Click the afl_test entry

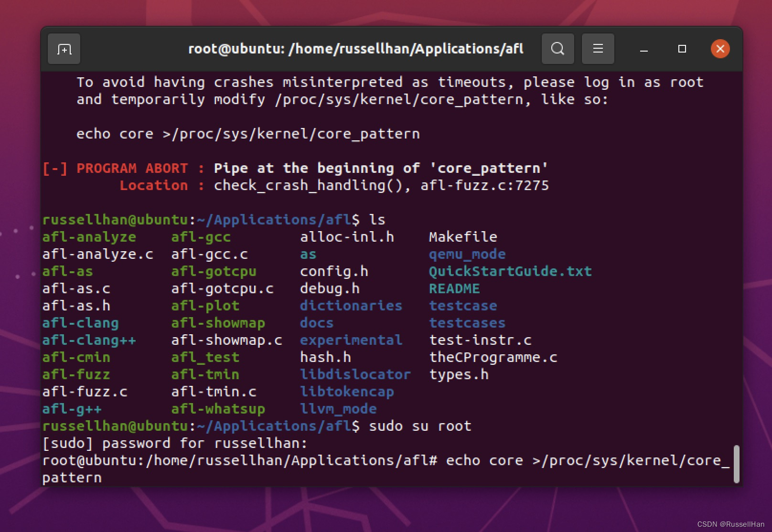205,357
